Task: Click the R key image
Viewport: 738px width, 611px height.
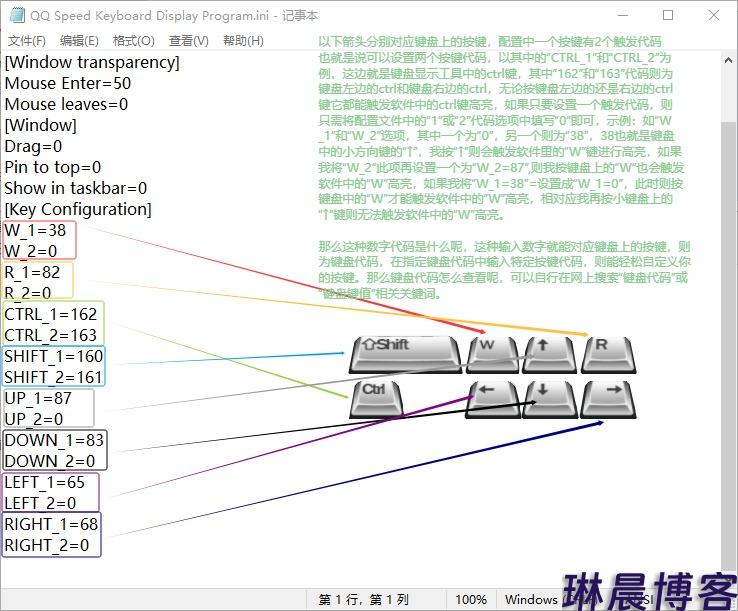Action: (608, 354)
